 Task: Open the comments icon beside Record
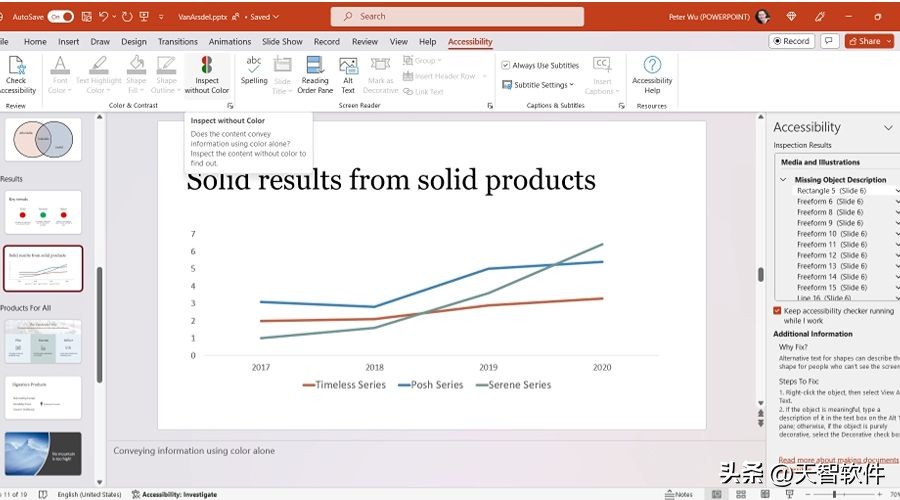(x=828, y=41)
